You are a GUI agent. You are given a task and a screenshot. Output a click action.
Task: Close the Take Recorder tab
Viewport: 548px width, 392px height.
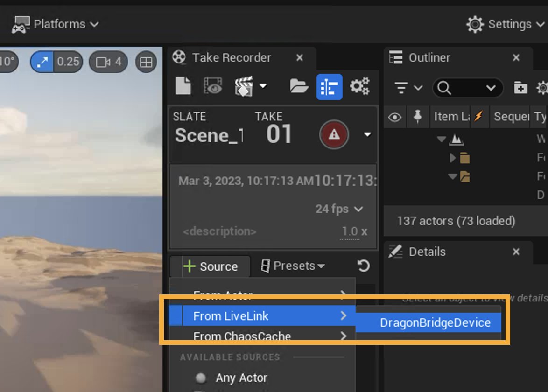pos(300,58)
